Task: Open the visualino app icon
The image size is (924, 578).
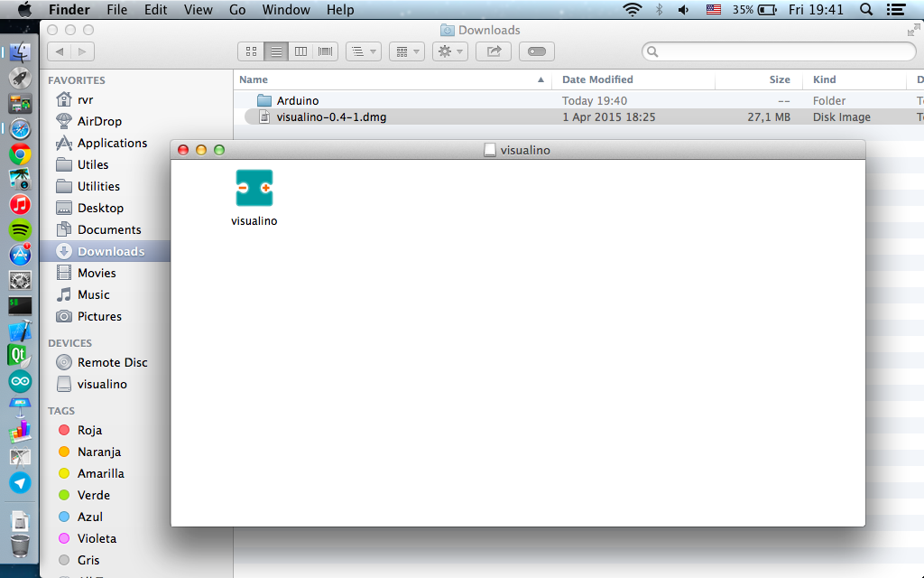Action: pyautogui.click(x=254, y=188)
